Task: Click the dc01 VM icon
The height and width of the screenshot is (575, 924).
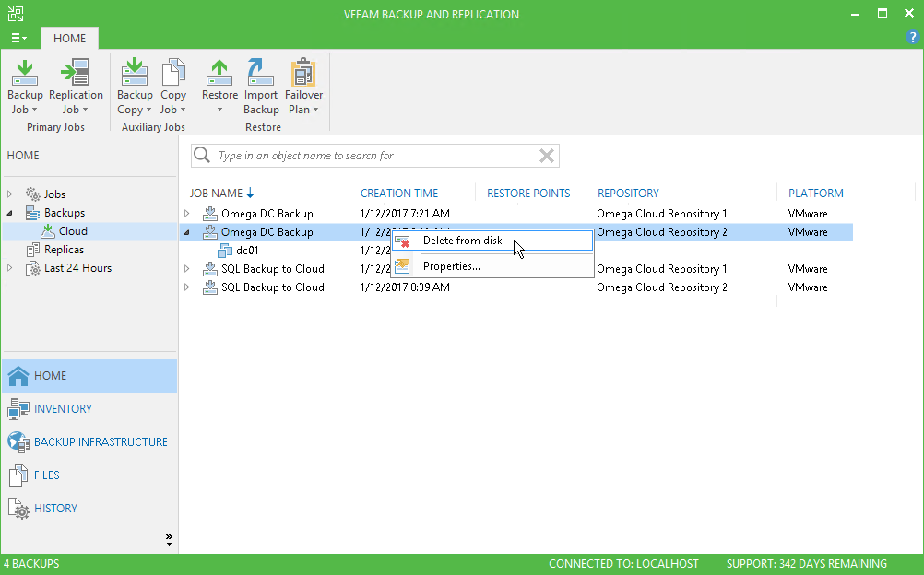Action: [224, 251]
